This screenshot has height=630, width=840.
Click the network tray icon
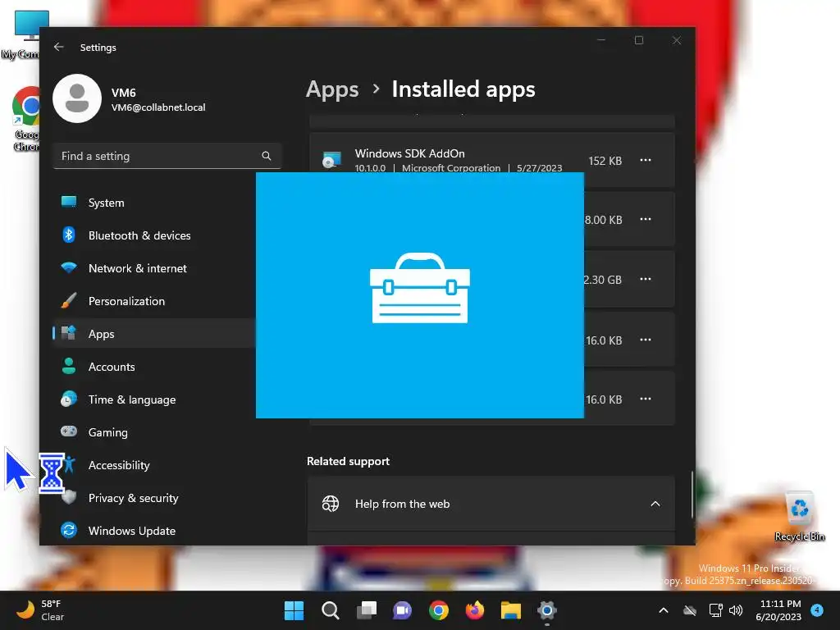click(x=715, y=610)
